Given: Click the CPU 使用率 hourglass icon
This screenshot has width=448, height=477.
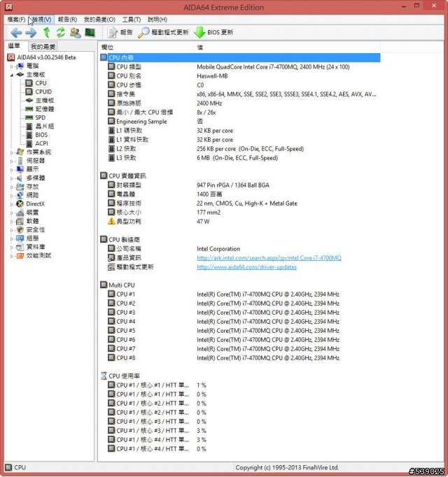Looking at the screenshot, I should click(x=104, y=376).
